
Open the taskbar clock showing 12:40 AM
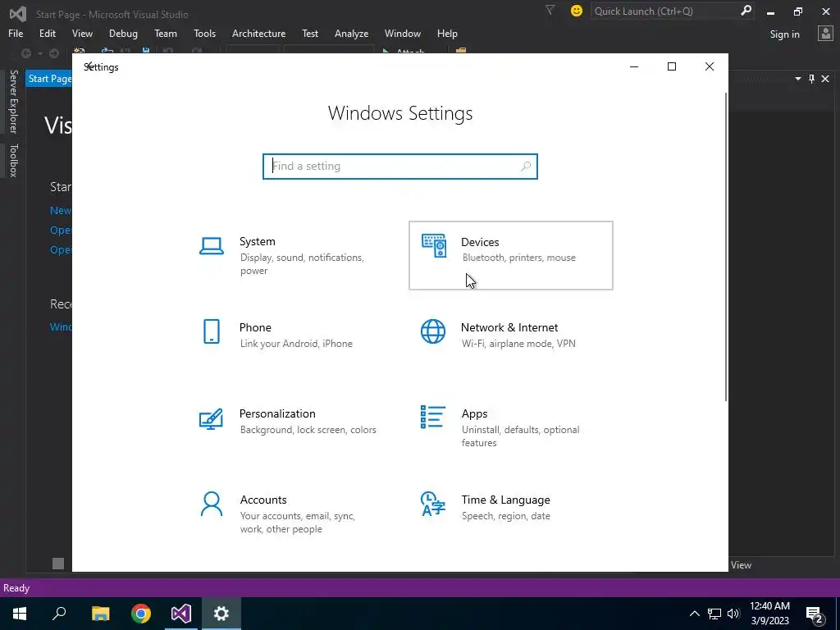pyautogui.click(x=769, y=614)
